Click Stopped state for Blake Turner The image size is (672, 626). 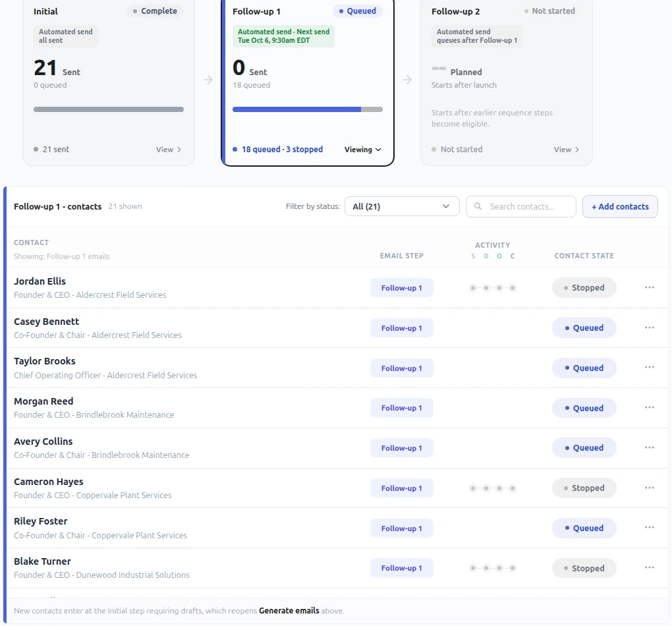pos(584,568)
